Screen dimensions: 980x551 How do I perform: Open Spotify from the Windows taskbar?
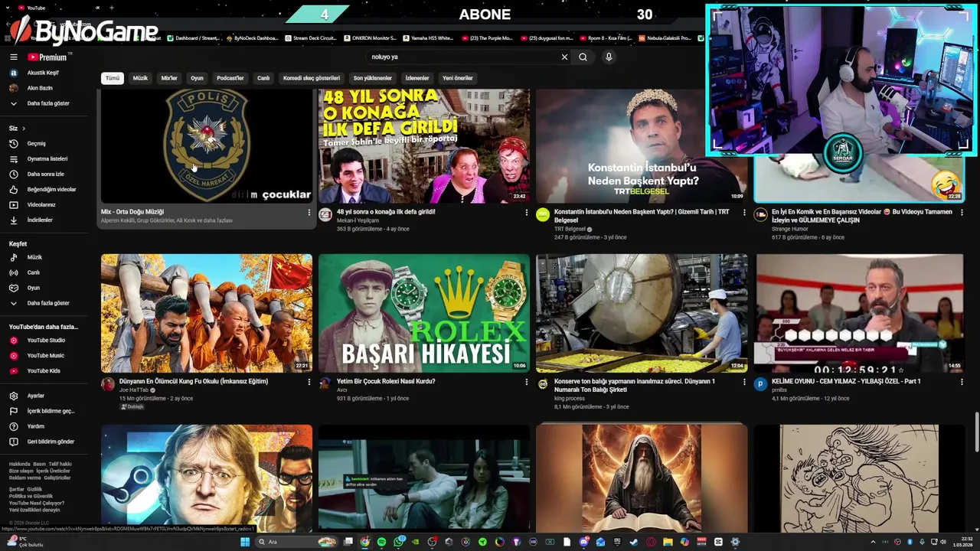pos(382,542)
